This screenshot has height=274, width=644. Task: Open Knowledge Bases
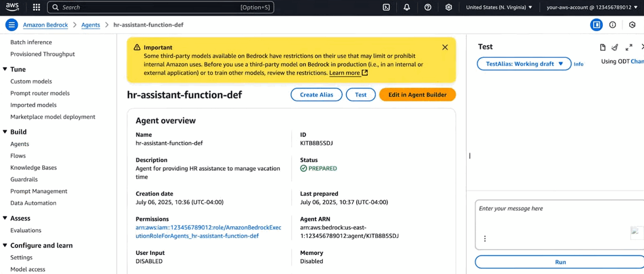click(34, 168)
